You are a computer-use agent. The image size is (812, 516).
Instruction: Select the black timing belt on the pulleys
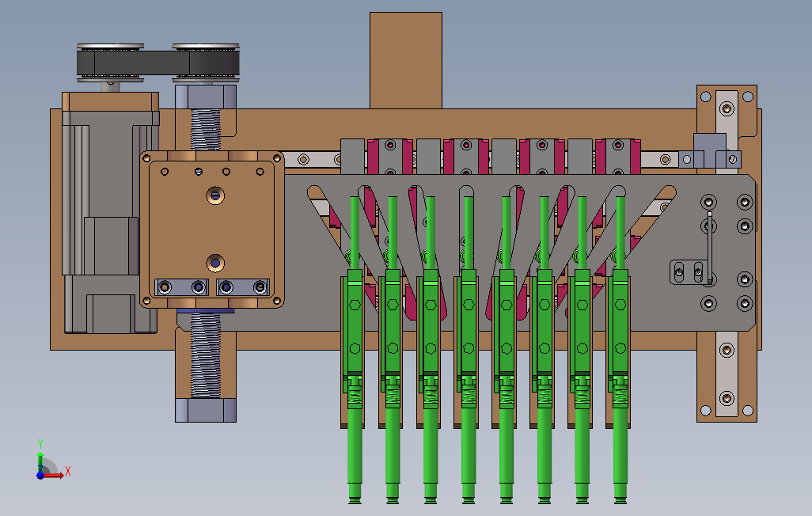[158, 63]
